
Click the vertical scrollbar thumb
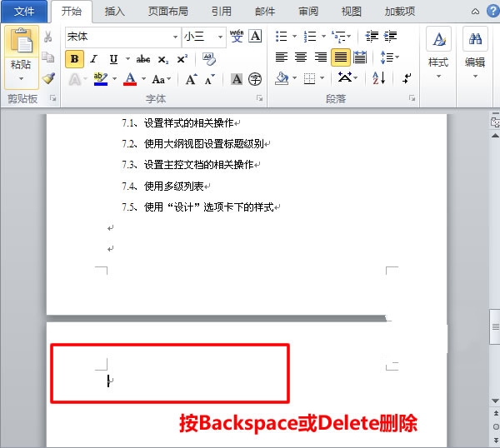coord(495,326)
